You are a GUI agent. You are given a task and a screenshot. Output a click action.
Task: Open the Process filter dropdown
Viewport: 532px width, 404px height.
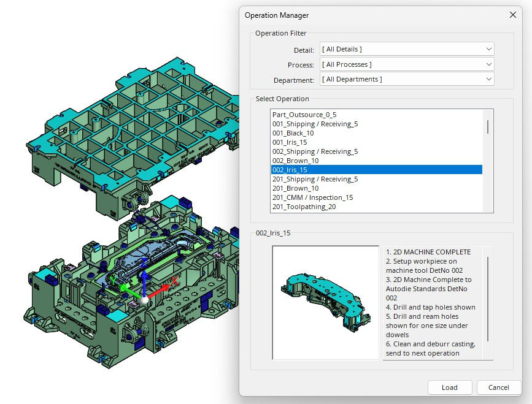tap(407, 64)
